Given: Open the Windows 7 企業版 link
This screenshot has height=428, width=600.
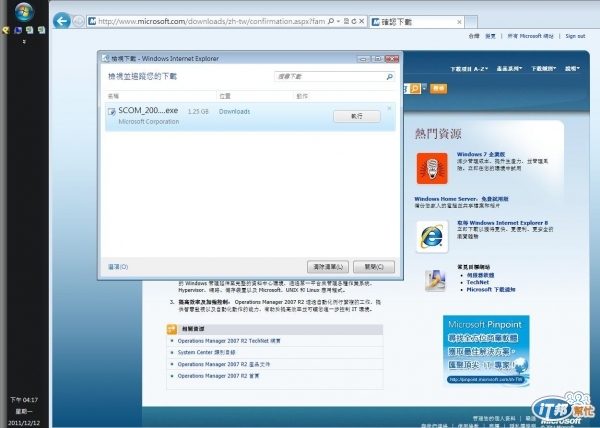Looking at the screenshot, I should 481,154.
